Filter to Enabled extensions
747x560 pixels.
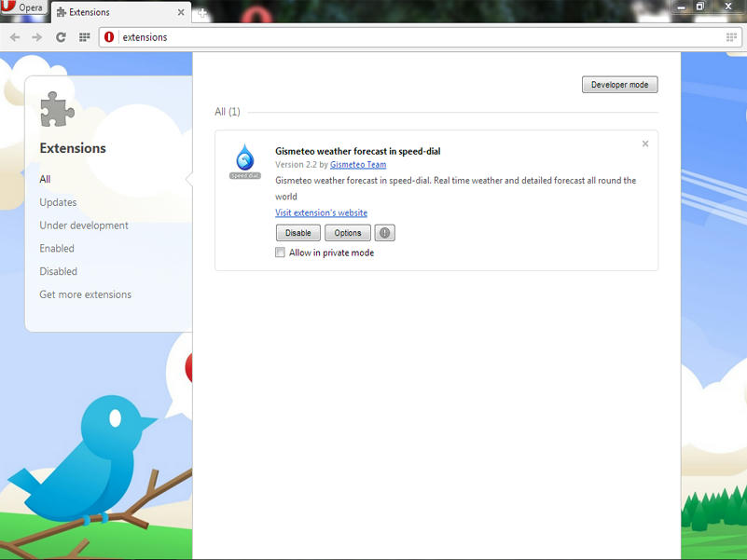tap(57, 248)
